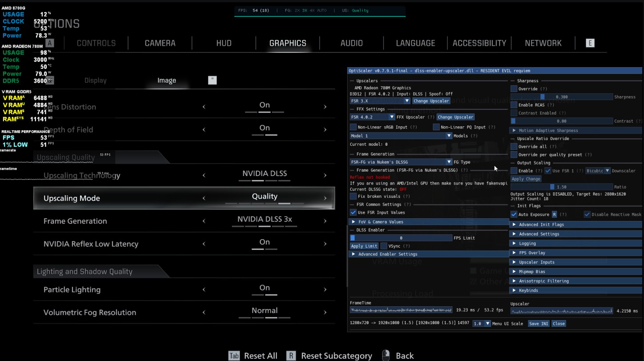
Task: Click the Output Scaling Ratio slider
Action: (561, 187)
